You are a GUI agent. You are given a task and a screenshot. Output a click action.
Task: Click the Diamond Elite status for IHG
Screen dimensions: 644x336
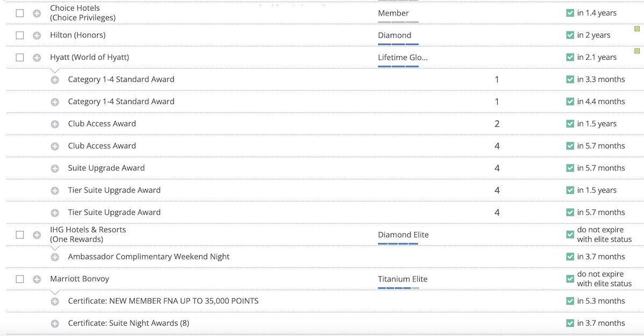click(x=403, y=235)
